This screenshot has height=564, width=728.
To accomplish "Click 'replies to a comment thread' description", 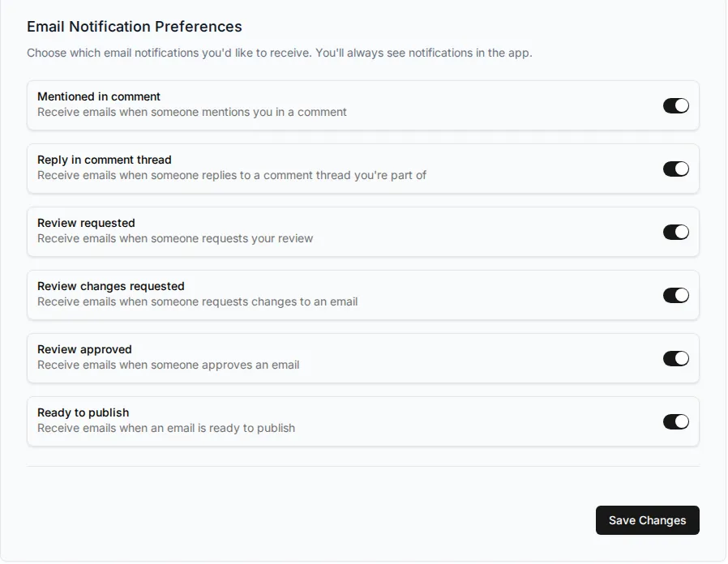I will (232, 176).
